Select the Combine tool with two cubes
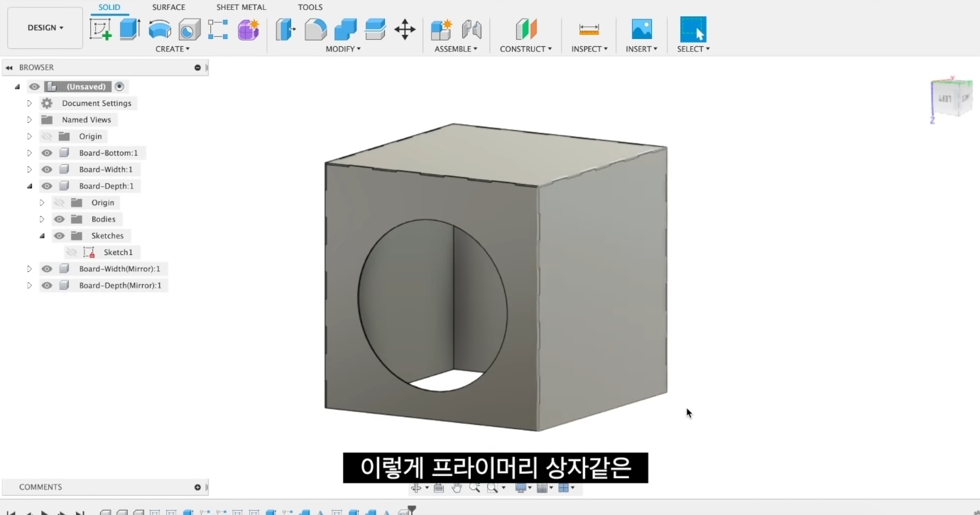 (x=345, y=29)
